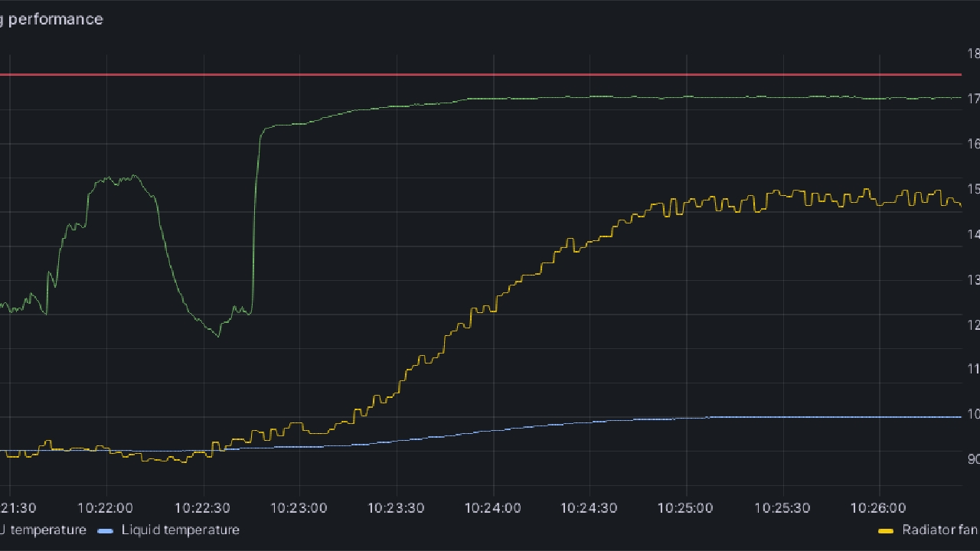Screen dimensions: 980x551
Task: Toggle the Radiator fan series label
Action: [x=940, y=530]
